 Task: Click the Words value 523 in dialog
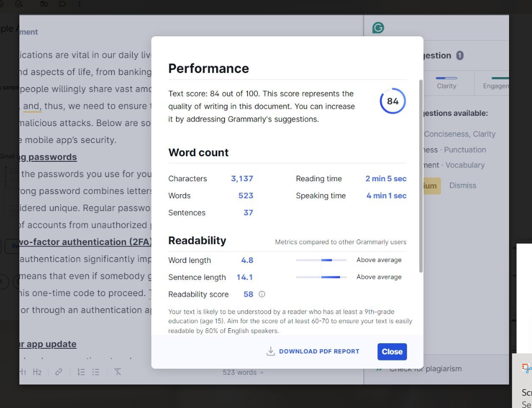click(x=246, y=196)
